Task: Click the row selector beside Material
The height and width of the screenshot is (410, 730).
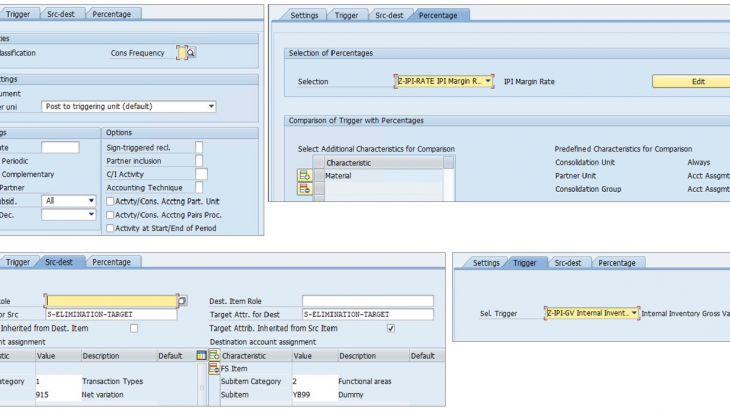Action: 319,176
